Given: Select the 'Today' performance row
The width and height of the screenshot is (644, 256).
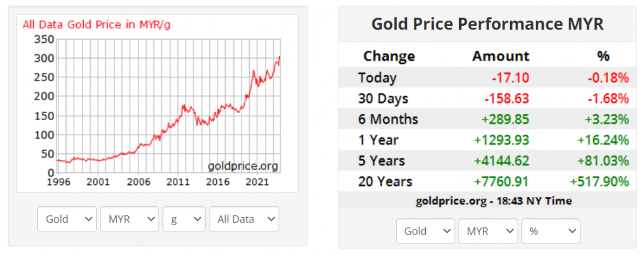Looking at the screenshot, I should (x=377, y=78).
